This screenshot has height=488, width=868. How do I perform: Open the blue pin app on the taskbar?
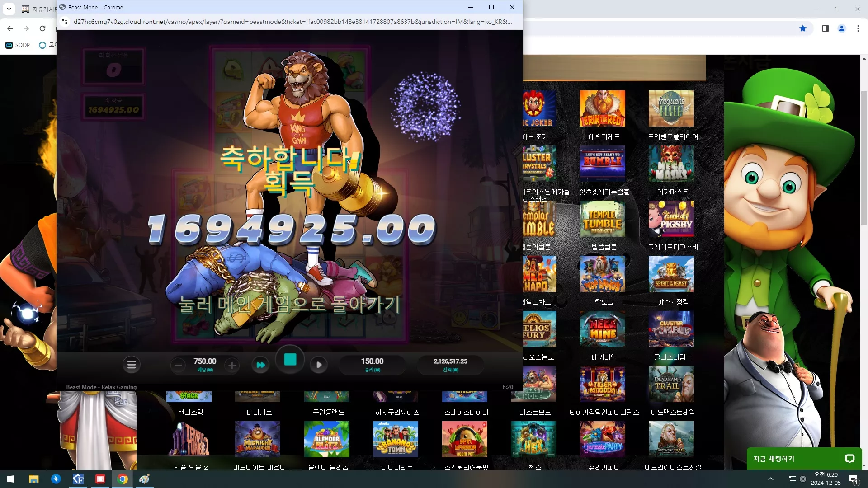click(x=56, y=479)
